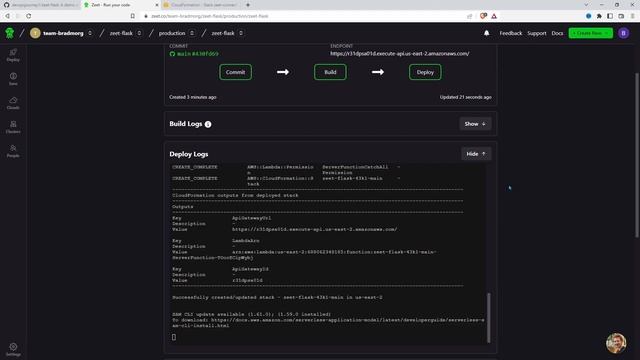The height and width of the screenshot is (360, 640).
Task: Open Docs in the top navigation
Action: click(557, 33)
